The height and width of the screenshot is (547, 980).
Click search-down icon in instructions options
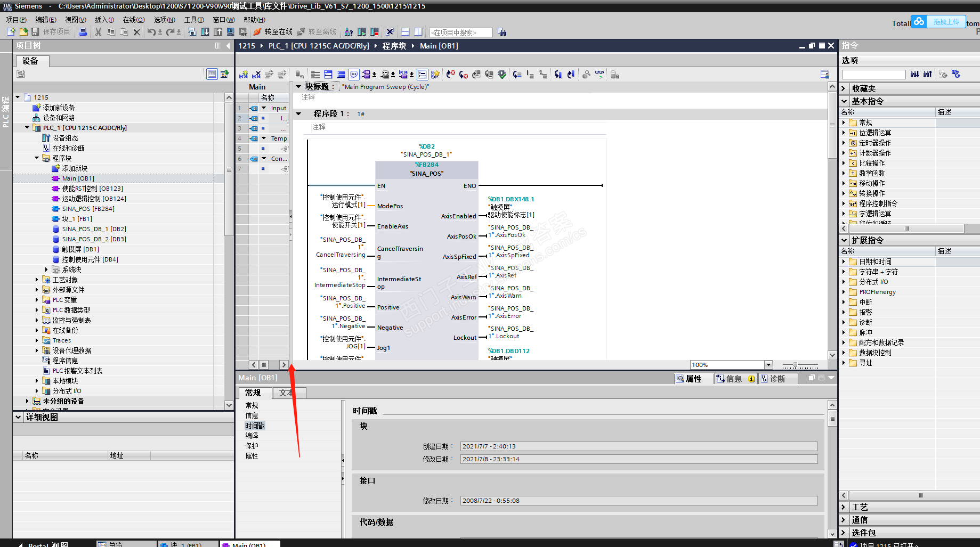tap(915, 74)
